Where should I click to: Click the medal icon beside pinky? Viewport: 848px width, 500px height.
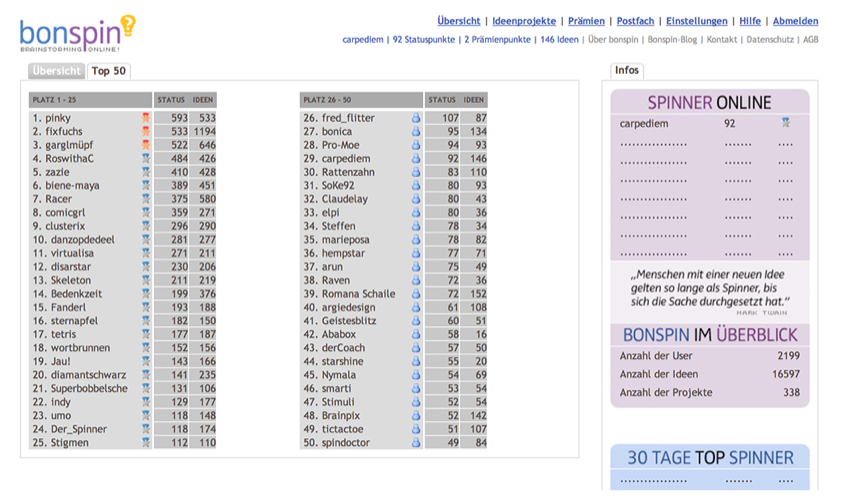(x=146, y=118)
